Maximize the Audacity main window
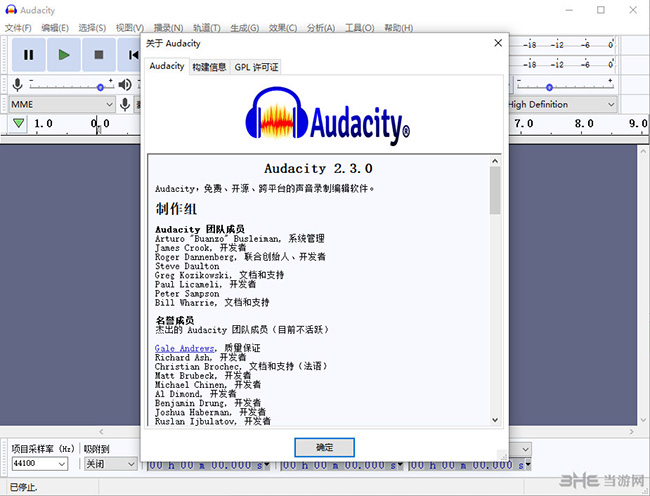Image resolution: width=650 pixels, height=496 pixels. click(601, 10)
